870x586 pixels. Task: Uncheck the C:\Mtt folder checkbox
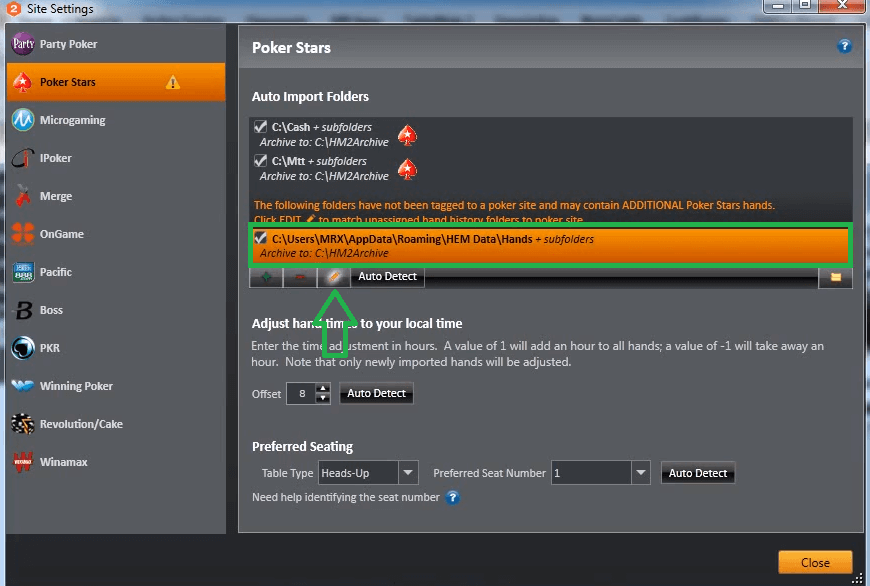(x=260, y=160)
